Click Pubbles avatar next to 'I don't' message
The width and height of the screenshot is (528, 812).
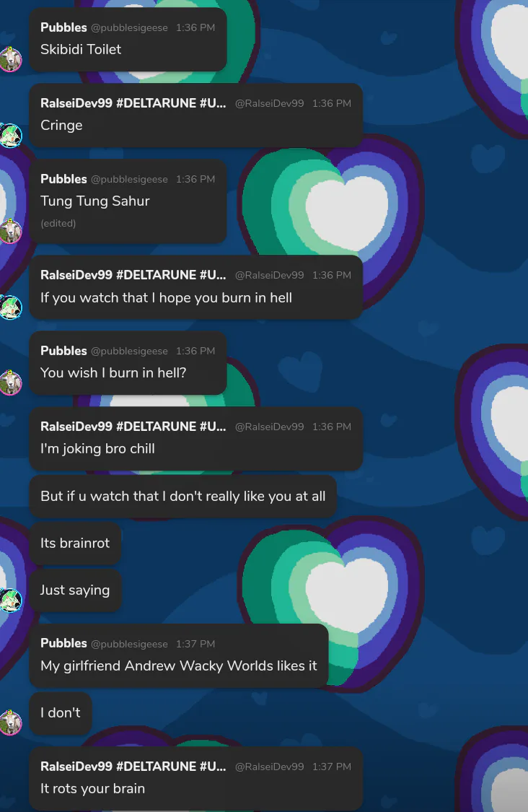click(10, 723)
